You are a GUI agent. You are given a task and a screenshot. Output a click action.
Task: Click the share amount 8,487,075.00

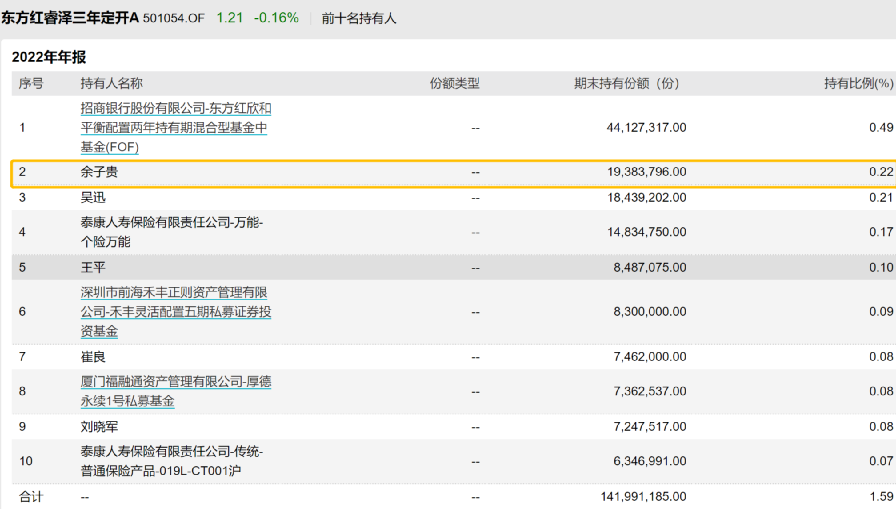point(650,267)
